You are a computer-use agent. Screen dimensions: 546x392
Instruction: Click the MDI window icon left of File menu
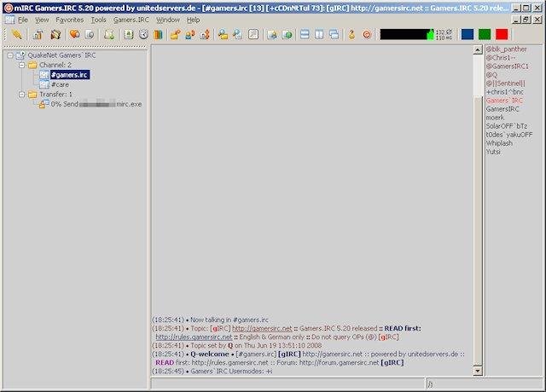click(x=9, y=20)
